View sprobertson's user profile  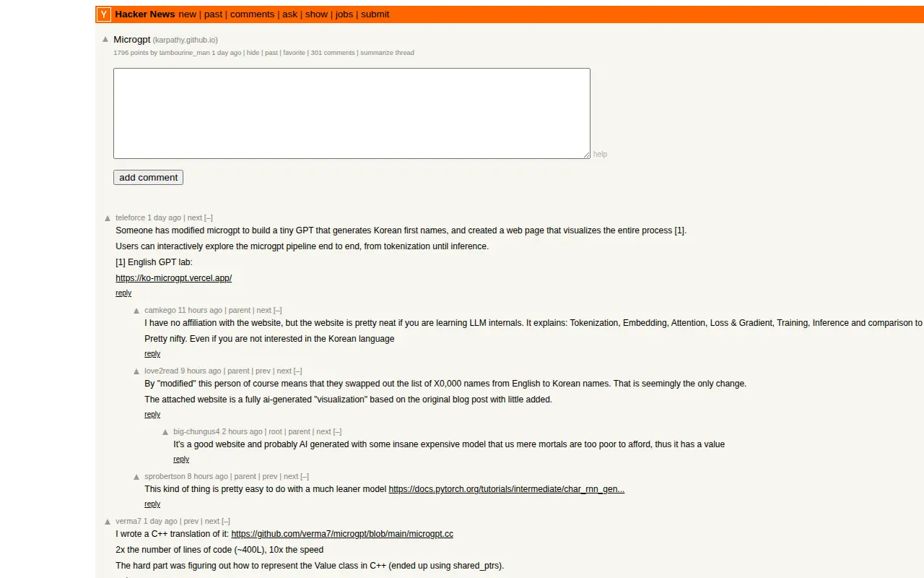pos(165,476)
